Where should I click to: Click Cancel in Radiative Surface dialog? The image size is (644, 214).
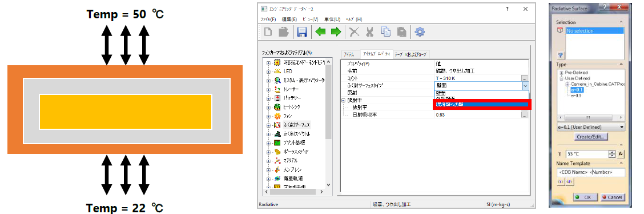pyautogui.click(x=612, y=197)
